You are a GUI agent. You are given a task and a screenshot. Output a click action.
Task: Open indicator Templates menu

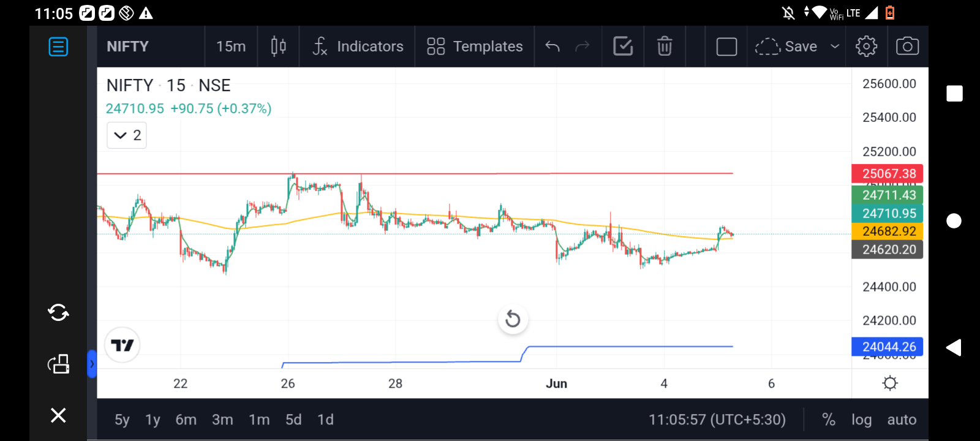[475, 47]
